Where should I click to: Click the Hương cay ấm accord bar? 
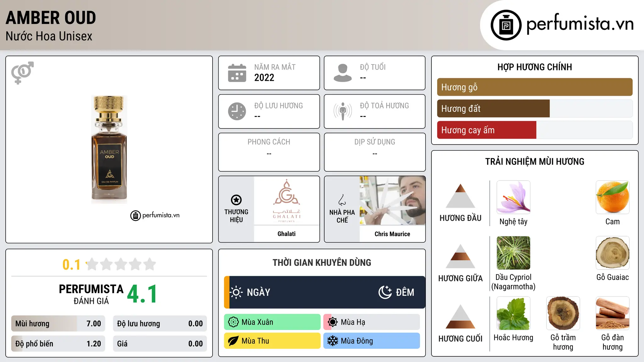coord(535,130)
